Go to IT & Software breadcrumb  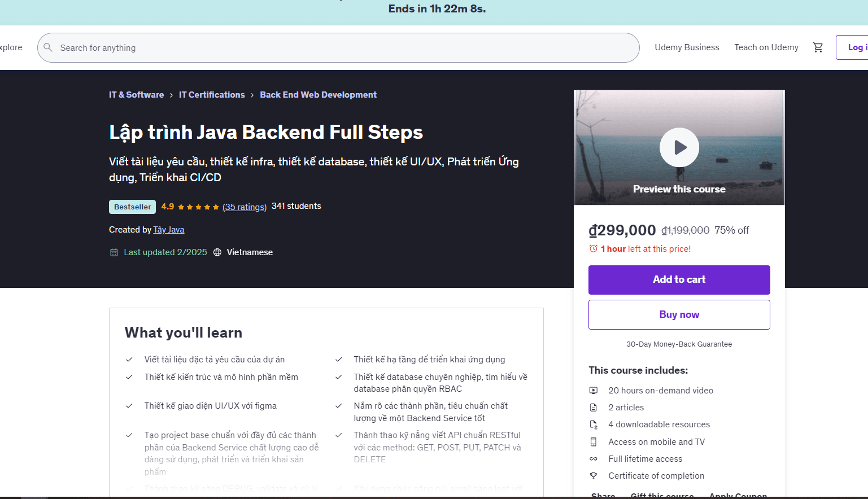coord(136,95)
